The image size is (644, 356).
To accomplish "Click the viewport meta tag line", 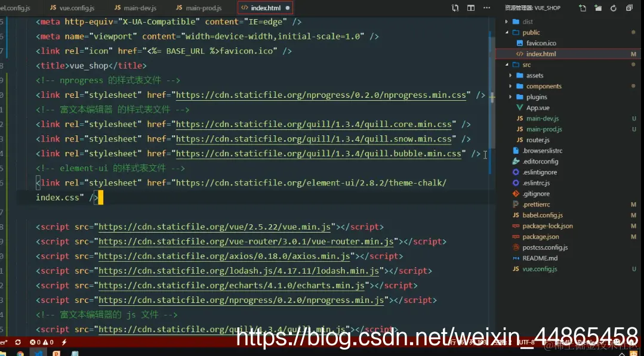I will pyautogui.click(x=208, y=36).
